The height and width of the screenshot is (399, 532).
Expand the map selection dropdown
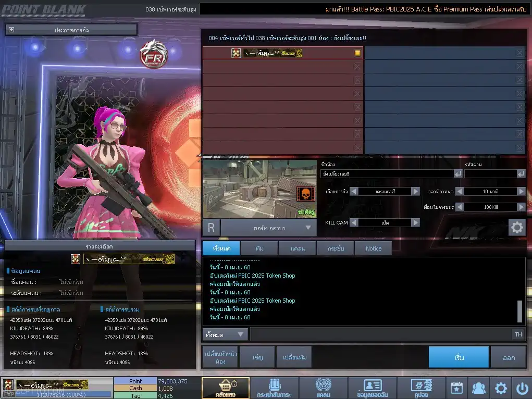point(308,228)
